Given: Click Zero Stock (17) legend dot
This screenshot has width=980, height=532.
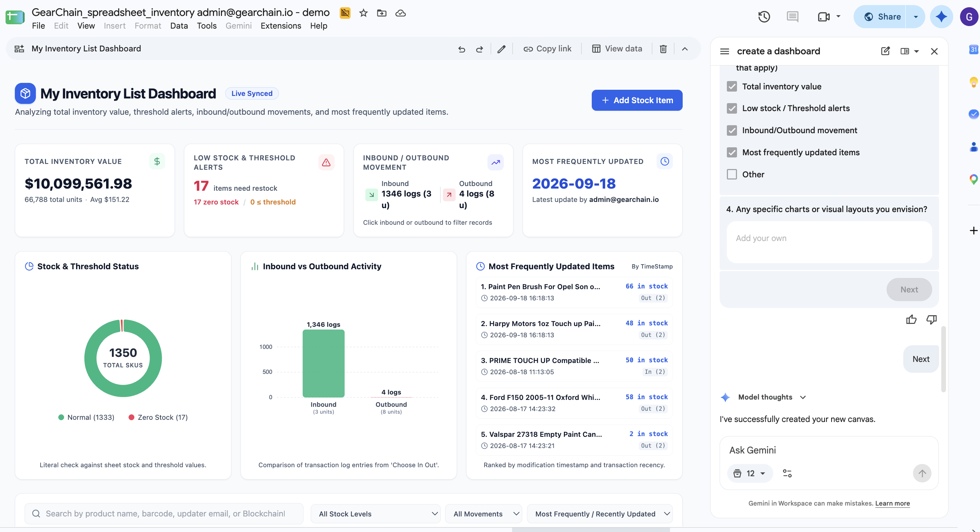Looking at the screenshot, I should [x=131, y=418].
